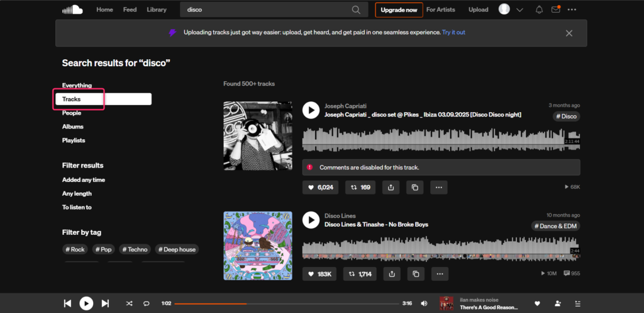Open the Added any time filter
Image resolution: width=644 pixels, height=313 pixels.
[83, 180]
